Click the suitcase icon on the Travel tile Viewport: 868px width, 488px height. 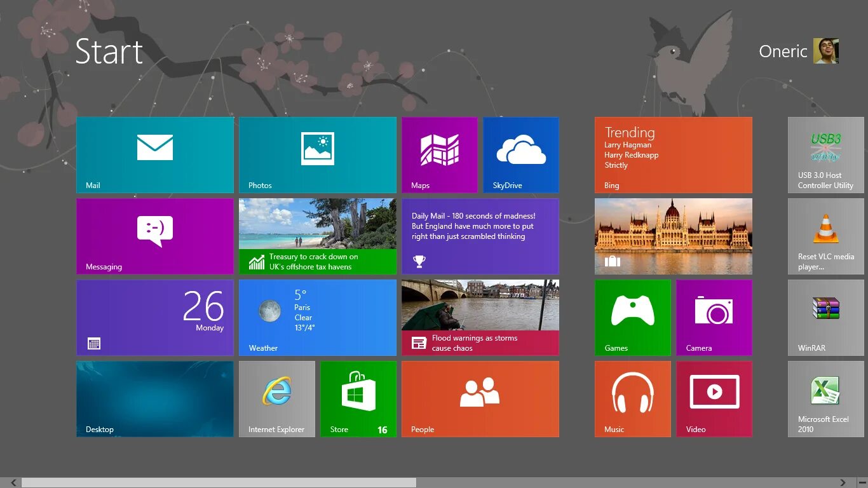click(x=612, y=261)
